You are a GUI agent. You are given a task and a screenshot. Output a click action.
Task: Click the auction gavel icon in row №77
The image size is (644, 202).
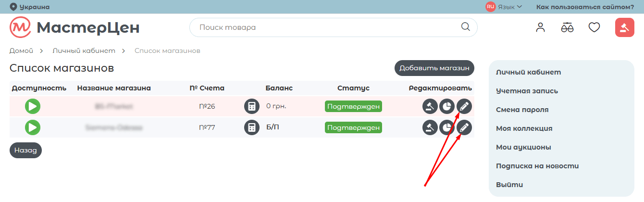point(430,127)
